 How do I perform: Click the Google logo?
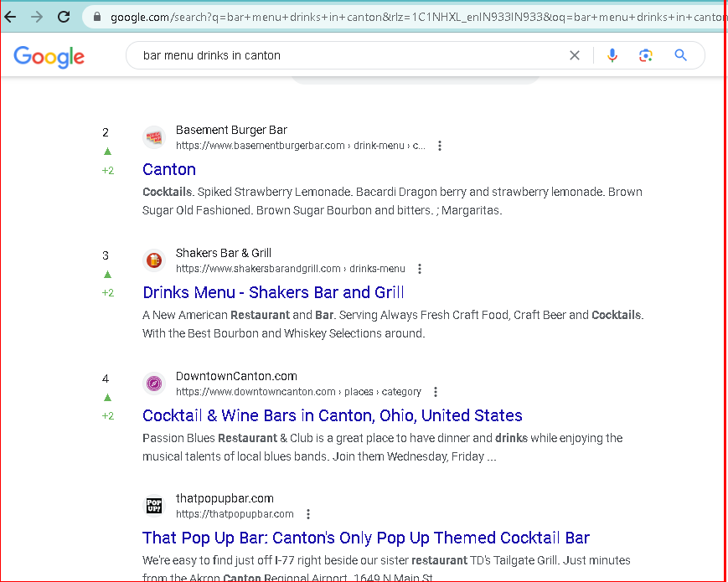tap(49, 56)
